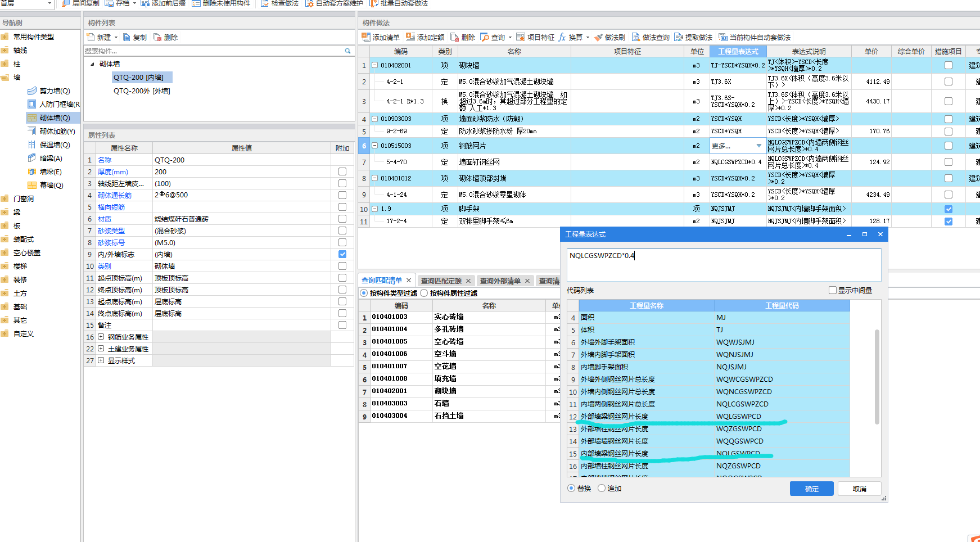Click 自动套方案维护 in top toolbar
980x542 pixels.
[334, 3]
